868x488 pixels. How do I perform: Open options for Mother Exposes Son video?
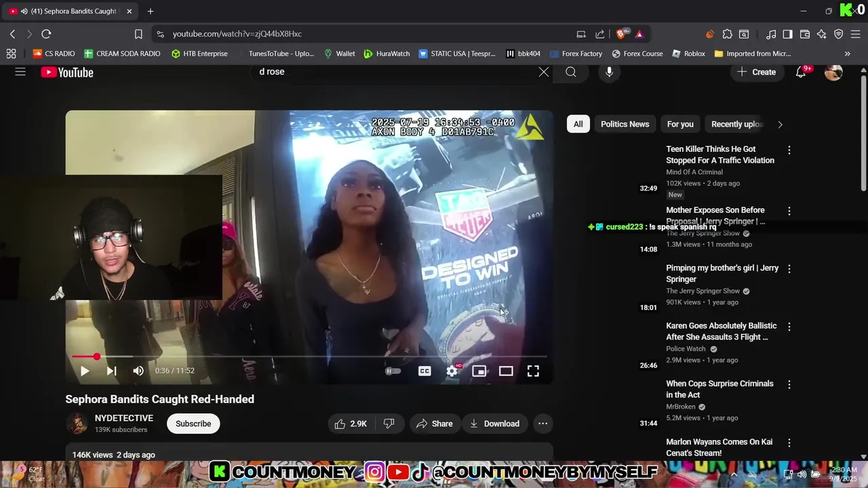click(789, 211)
